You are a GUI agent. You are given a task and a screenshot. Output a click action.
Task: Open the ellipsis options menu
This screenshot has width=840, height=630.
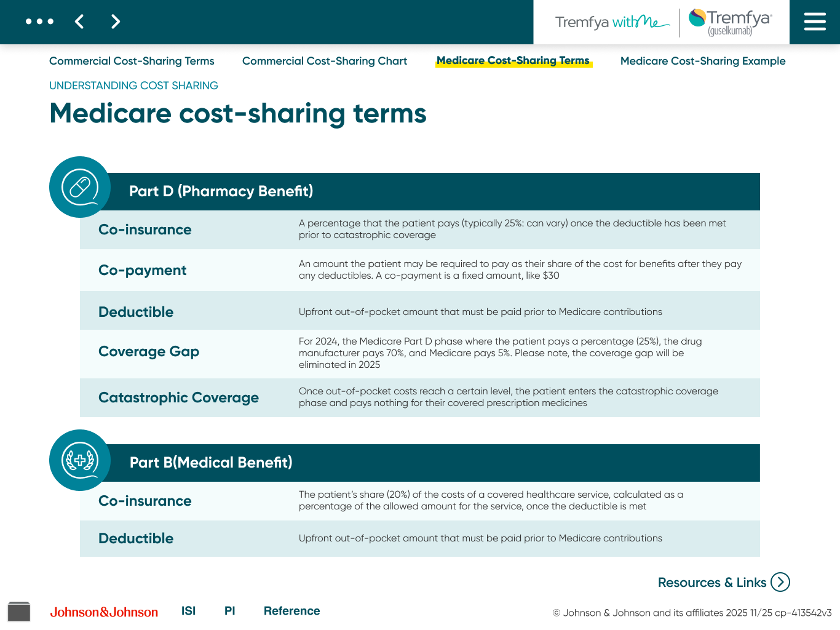tap(39, 21)
